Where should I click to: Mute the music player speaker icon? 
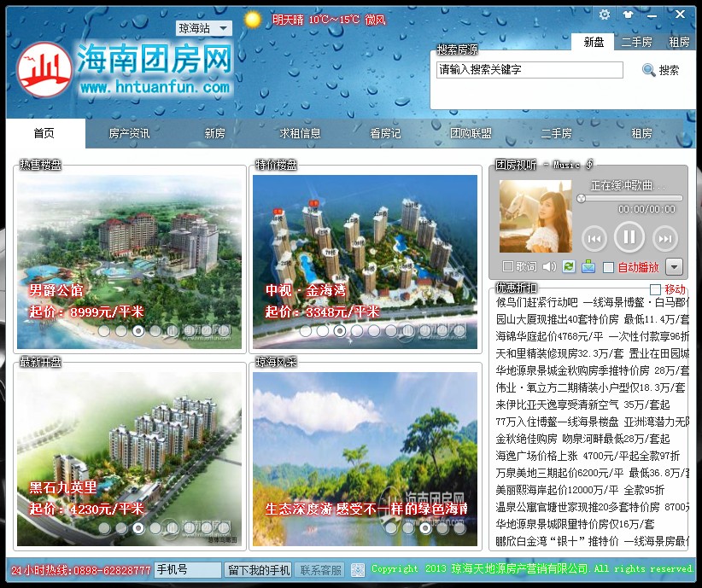coord(549,267)
